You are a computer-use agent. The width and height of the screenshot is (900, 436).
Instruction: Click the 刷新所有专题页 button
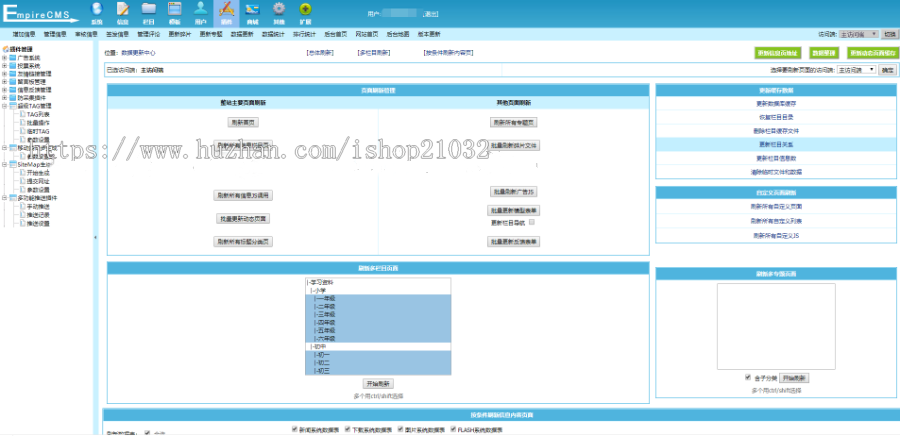pyautogui.click(x=514, y=122)
